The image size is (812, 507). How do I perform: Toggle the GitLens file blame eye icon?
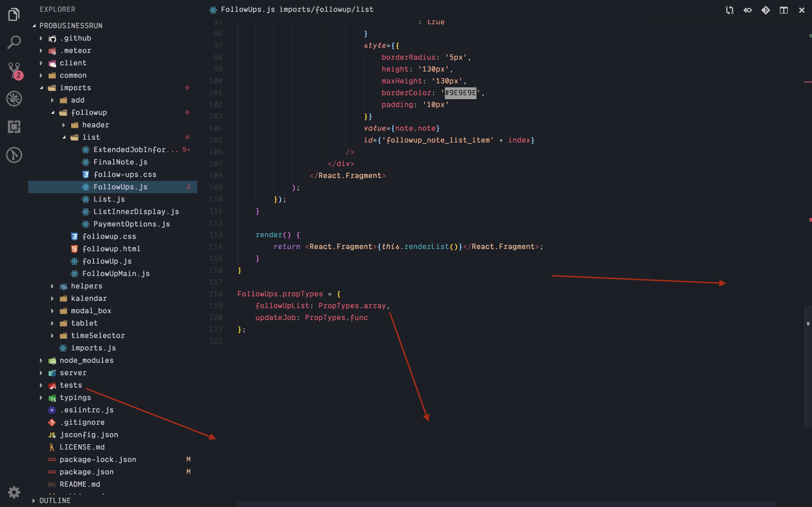tap(747, 10)
